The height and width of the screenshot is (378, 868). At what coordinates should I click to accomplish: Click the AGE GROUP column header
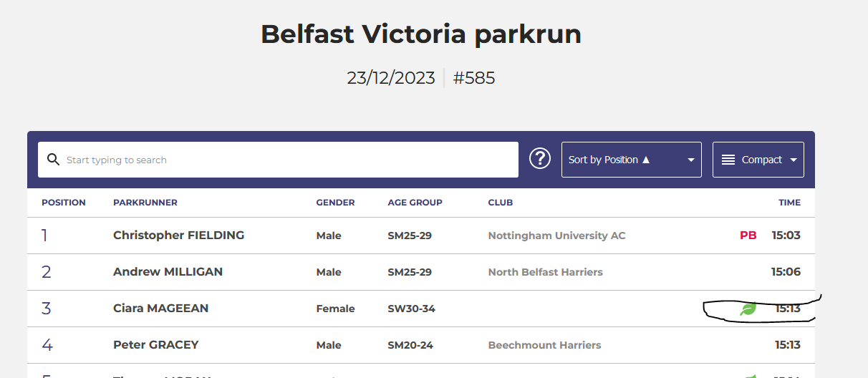pyautogui.click(x=415, y=203)
